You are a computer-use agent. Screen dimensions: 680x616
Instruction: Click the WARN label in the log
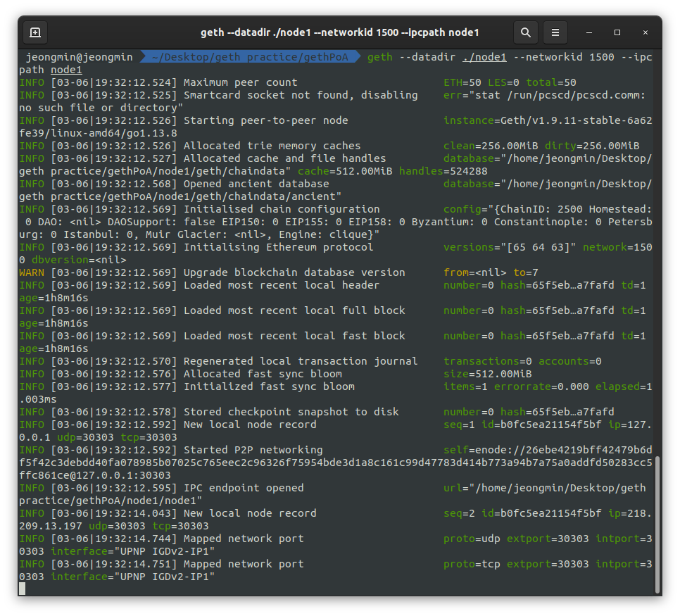[x=32, y=272]
